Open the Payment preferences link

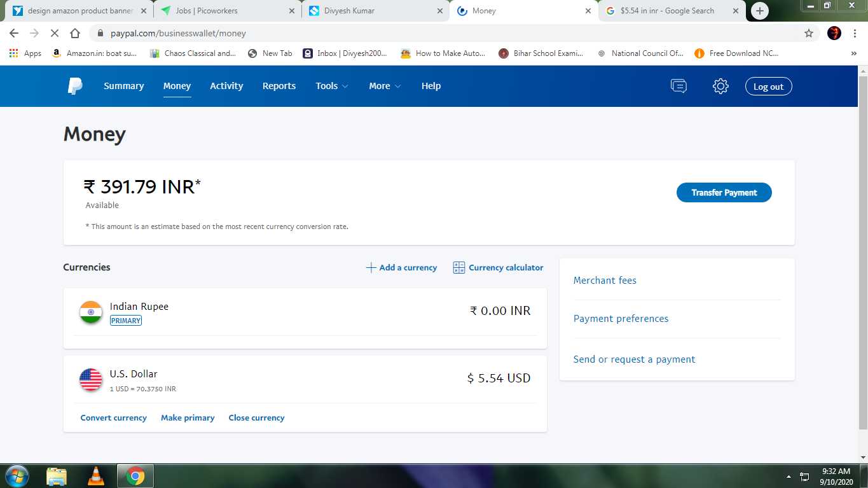tap(621, 319)
